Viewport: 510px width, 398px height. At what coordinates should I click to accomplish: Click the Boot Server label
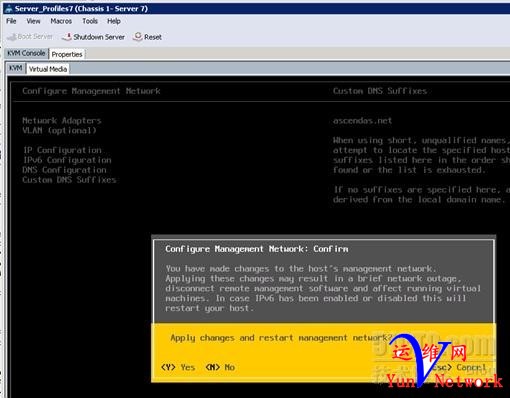click(x=35, y=37)
